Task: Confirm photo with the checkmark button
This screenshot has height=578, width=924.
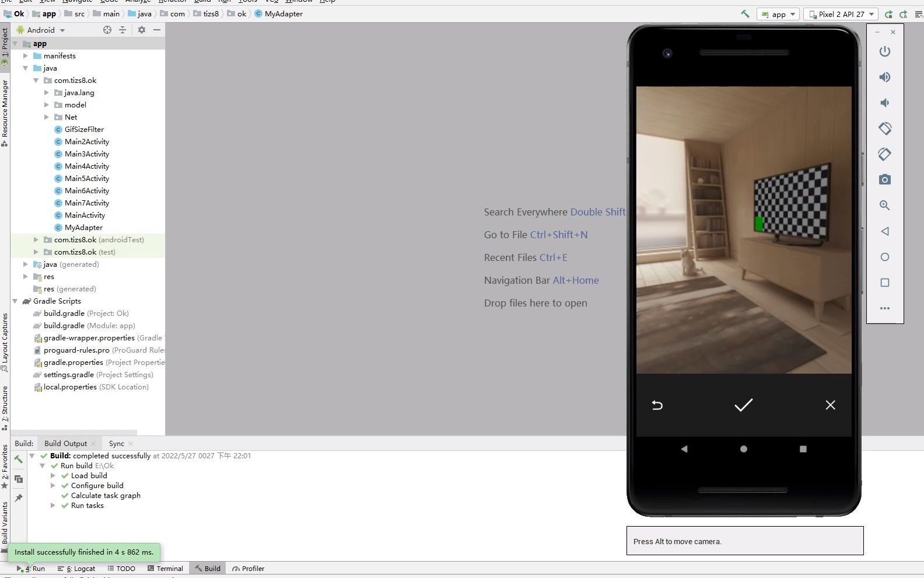Action: click(743, 405)
